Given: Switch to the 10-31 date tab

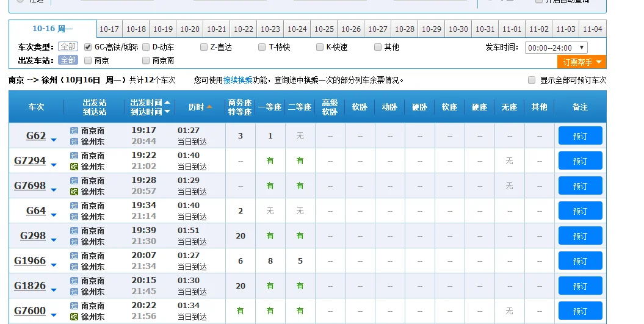Looking at the screenshot, I should [x=485, y=29].
